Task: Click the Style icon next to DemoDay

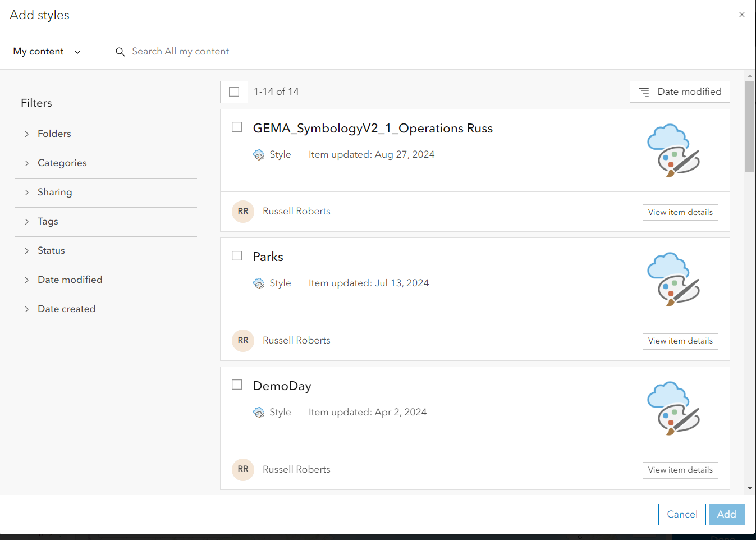Action: pyautogui.click(x=259, y=412)
